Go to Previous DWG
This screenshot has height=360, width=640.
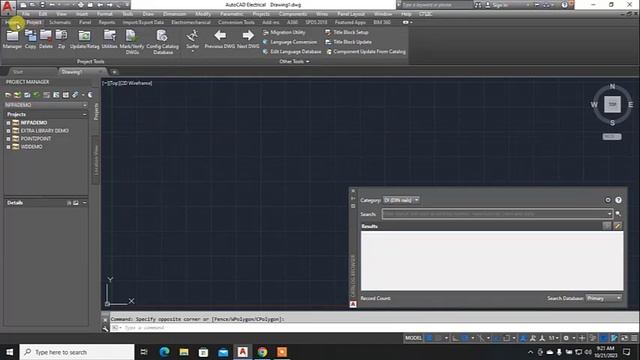tap(220, 39)
